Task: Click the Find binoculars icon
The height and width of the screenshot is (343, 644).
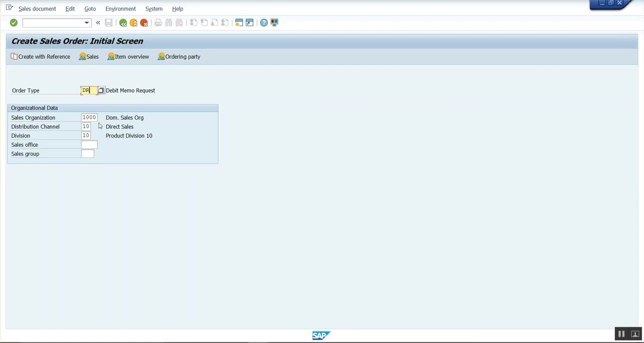Action: pyautogui.click(x=169, y=23)
